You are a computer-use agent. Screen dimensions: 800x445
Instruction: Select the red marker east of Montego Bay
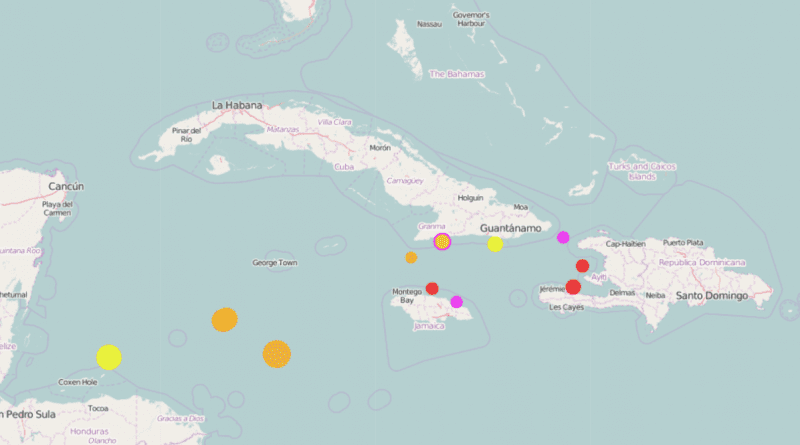point(432,289)
